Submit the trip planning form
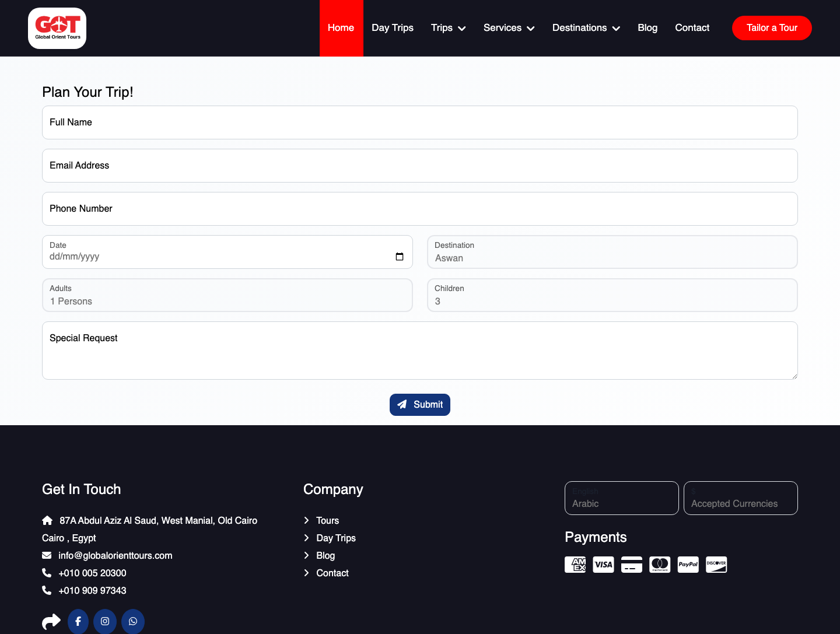 420,405
